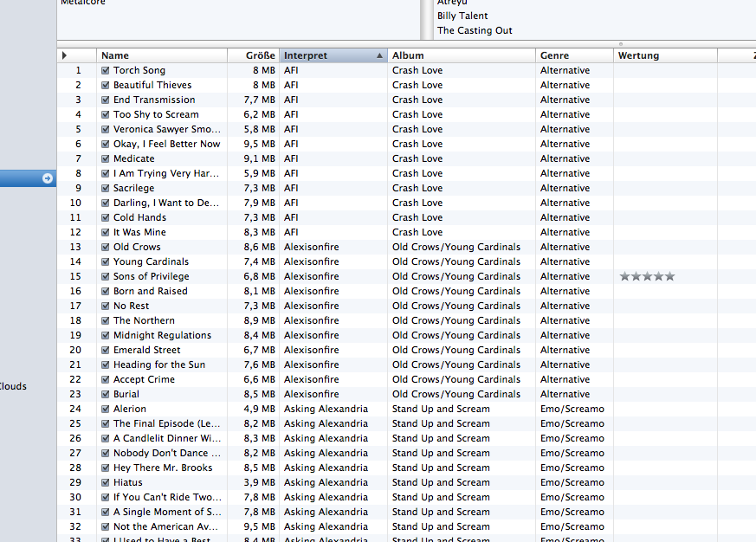The image size is (756, 542).
Task: Select the song Young Cardinals
Action: click(x=151, y=261)
